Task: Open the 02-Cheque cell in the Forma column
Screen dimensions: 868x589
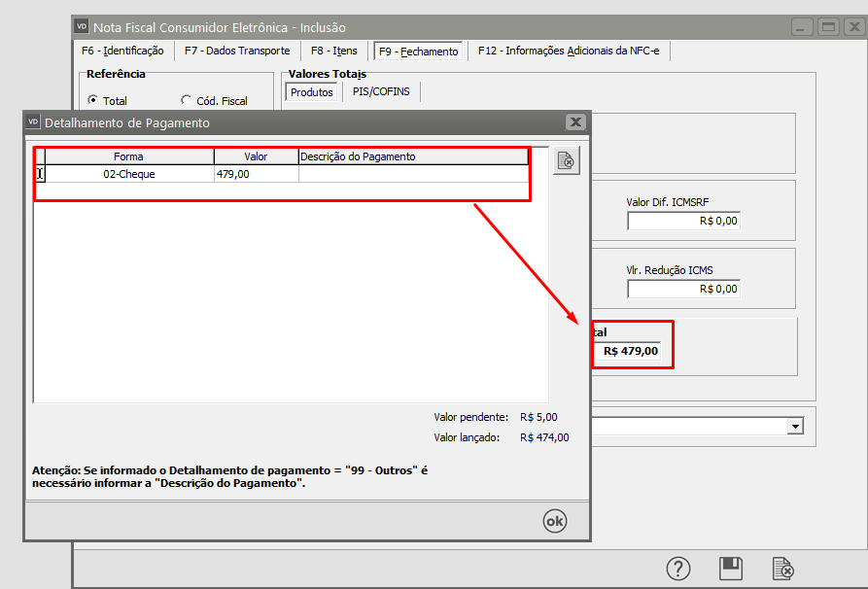Action: point(129,174)
